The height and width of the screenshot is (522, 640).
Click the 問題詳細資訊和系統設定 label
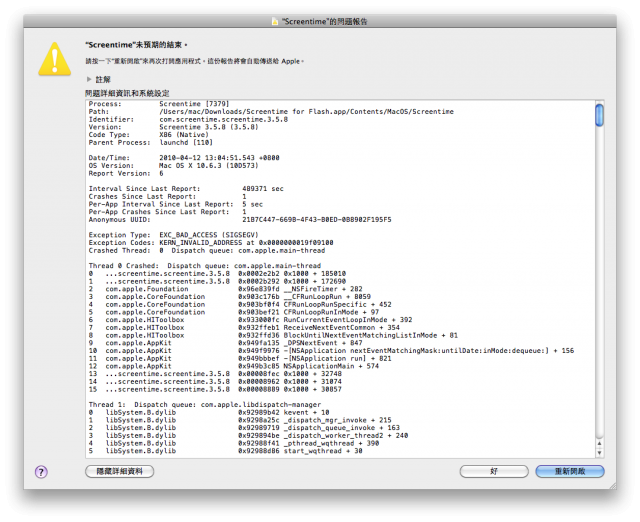pyautogui.click(x=127, y=93)
